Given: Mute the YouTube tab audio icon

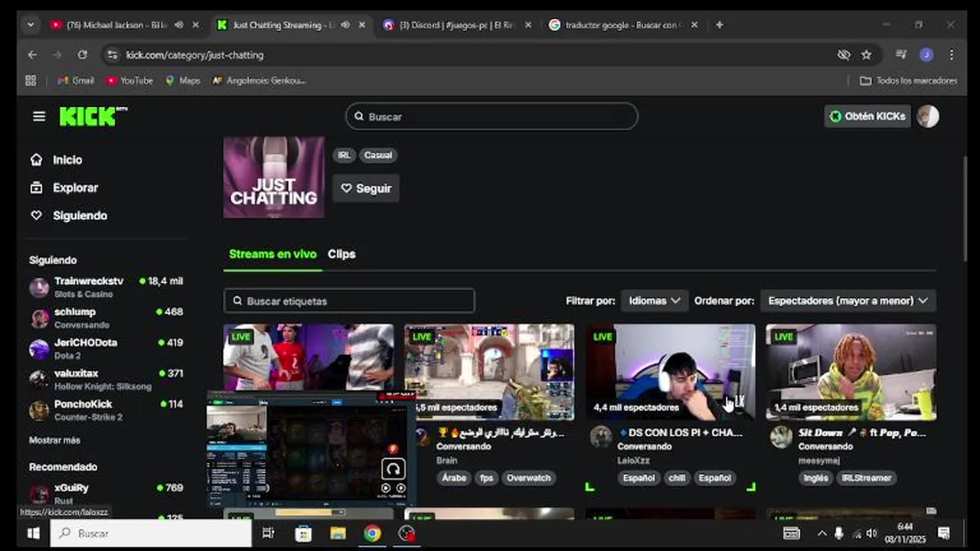Looking at the screenshot, I should coord(178,25).
